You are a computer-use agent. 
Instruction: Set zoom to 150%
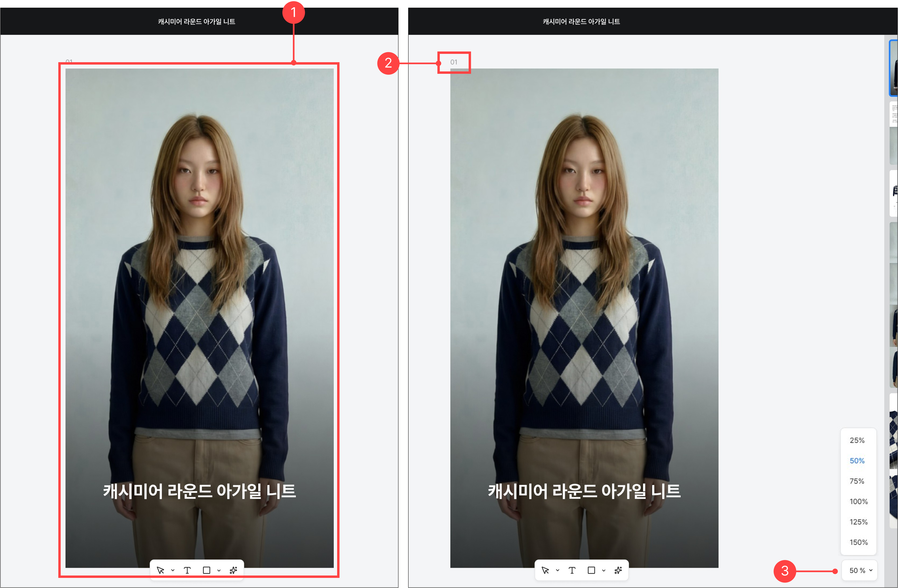point(858,542)
